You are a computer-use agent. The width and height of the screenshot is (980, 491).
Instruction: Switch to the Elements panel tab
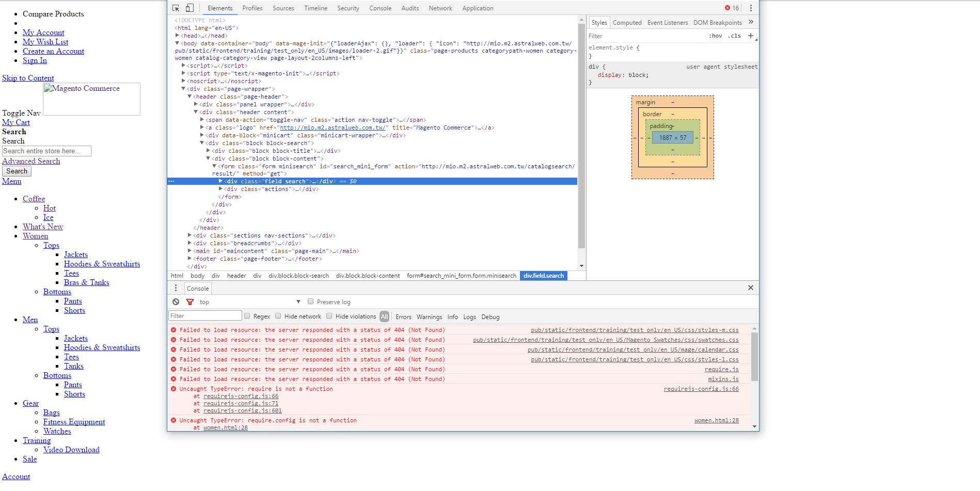(220, 8)
